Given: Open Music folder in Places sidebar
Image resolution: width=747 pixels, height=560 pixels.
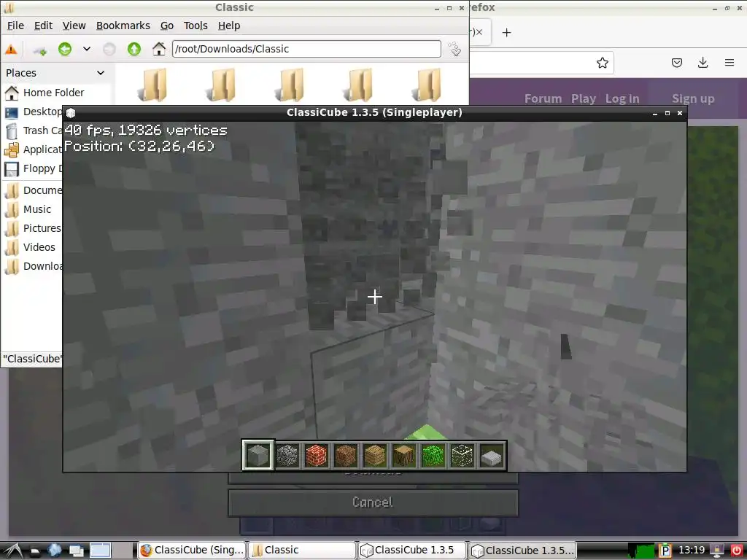Looking at the screenshot, I should [28, 209].
